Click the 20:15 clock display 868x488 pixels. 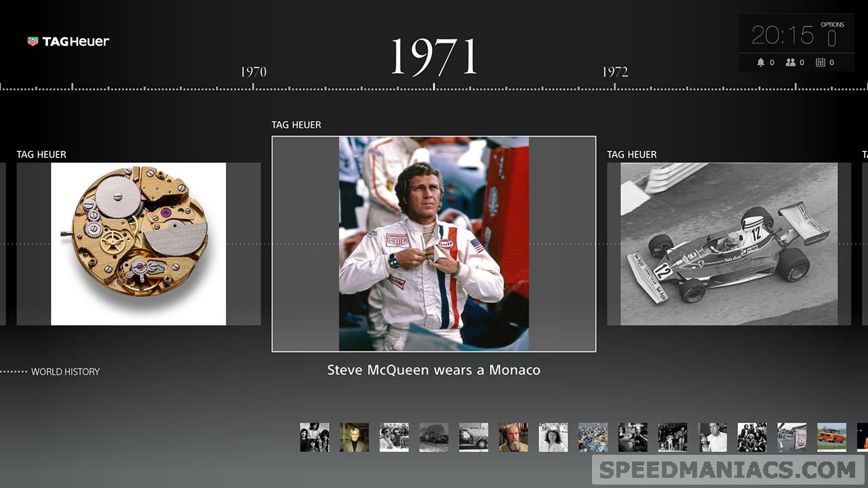pos(782,35)
